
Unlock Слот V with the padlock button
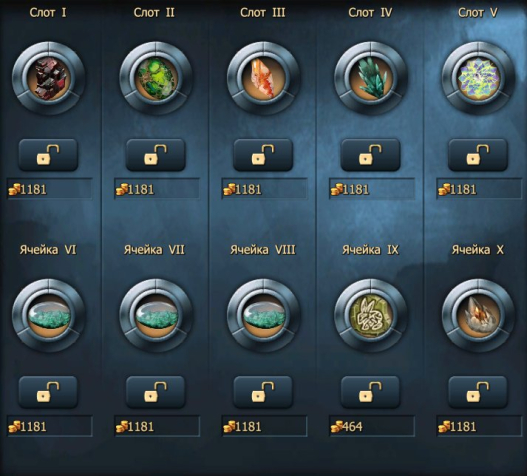(478, 155)
